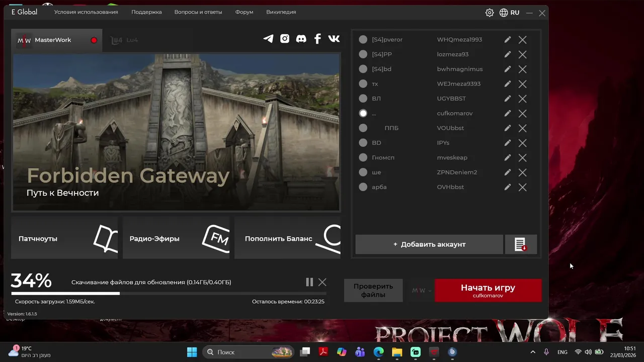The width and height of the screenshot is (644, 362).
Task: Click the selected cufkomarov radio button
Action: 363,113
